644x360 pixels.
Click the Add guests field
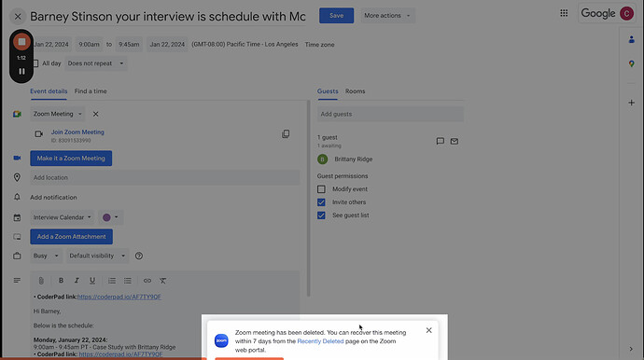(390, 114)
